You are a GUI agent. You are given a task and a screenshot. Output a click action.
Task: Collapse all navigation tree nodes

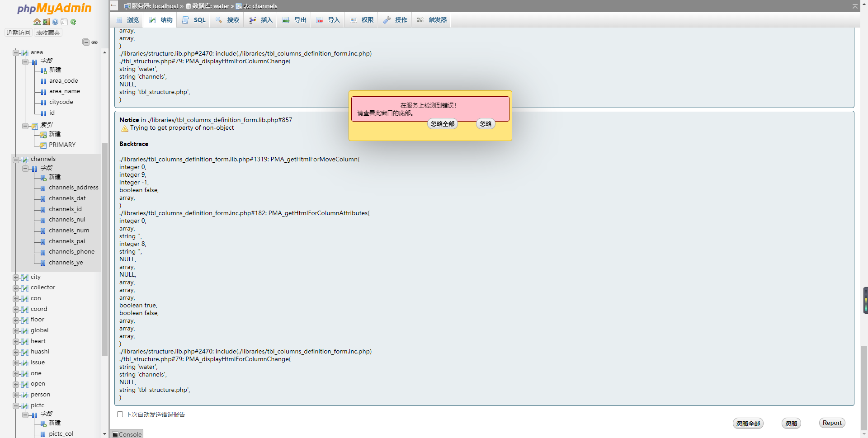86,42
